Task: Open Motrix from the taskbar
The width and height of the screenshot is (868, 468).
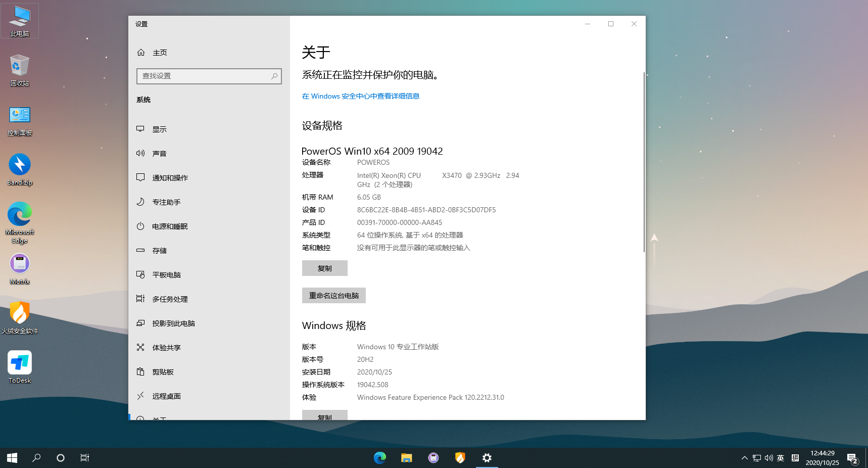Action: 433,458
